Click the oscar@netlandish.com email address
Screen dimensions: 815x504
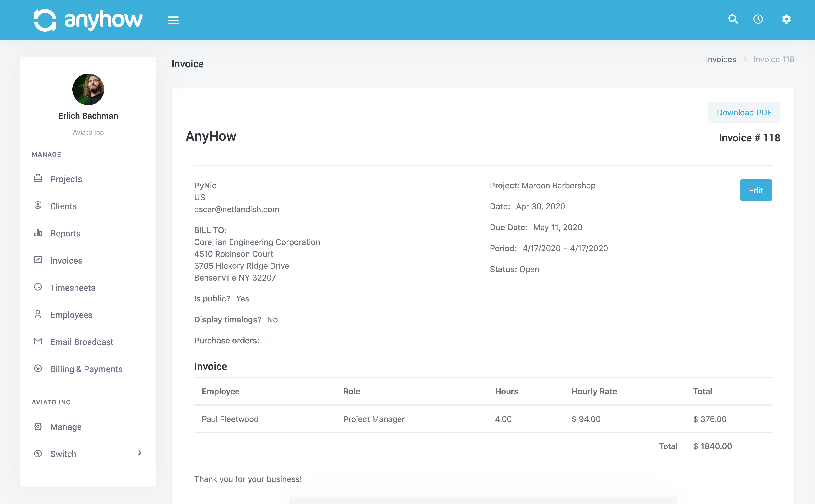(x=237, y=209)
